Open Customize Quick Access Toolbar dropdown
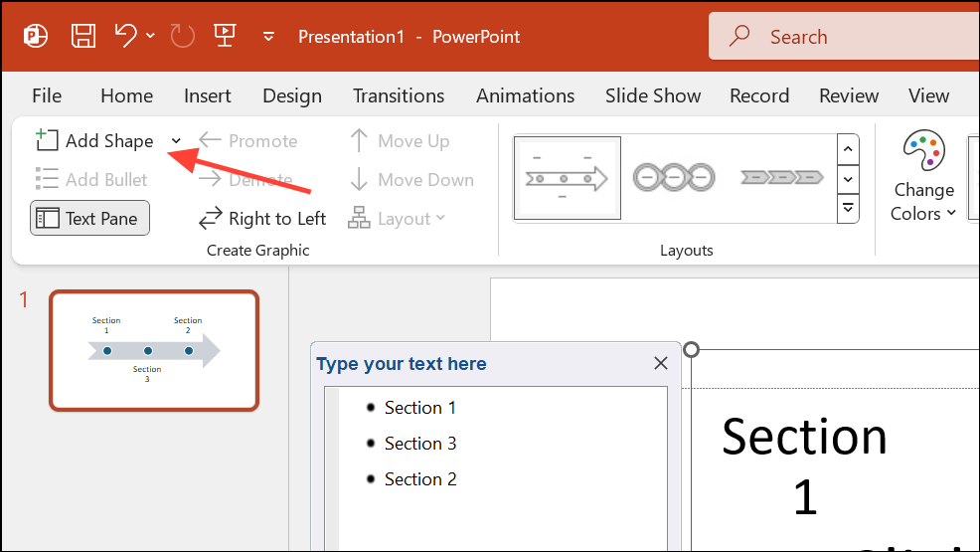980x552 pixels. coord(268,37)
